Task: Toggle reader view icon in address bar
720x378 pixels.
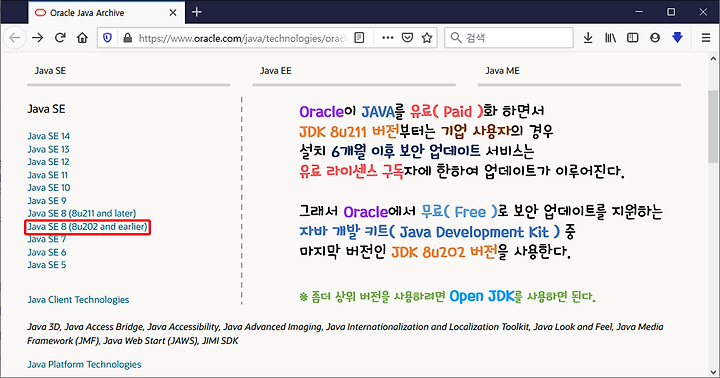Action: tap(360, 38)
